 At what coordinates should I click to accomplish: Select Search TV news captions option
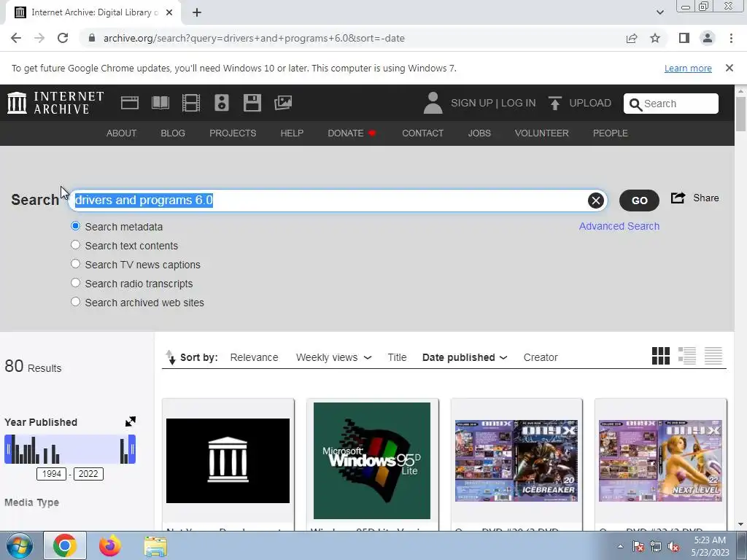(75, 264)
